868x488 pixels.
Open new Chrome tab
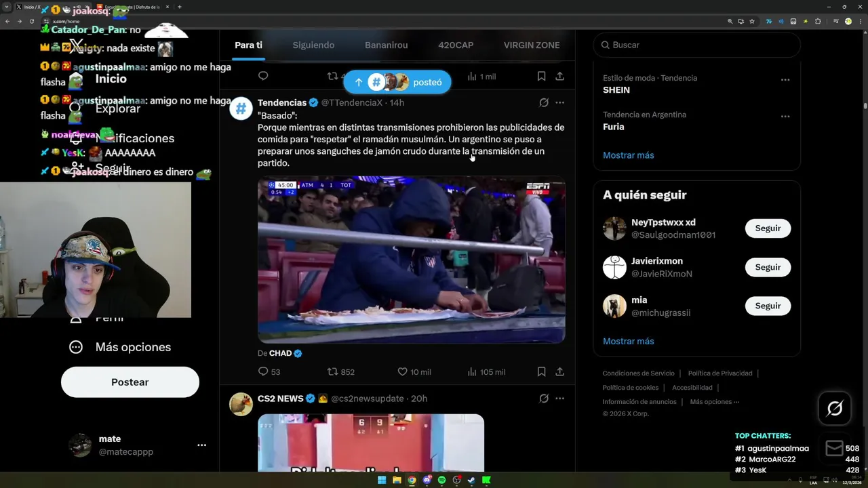pos(179,7)
